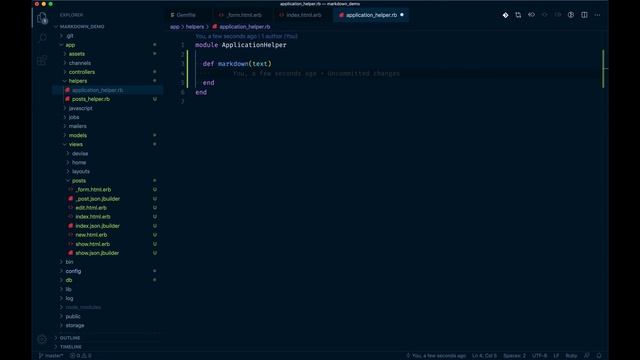This screenshot has height=360, width=640.
Task: Open the editor More Actions ellipsis
Action: click(x=598, y=15)
